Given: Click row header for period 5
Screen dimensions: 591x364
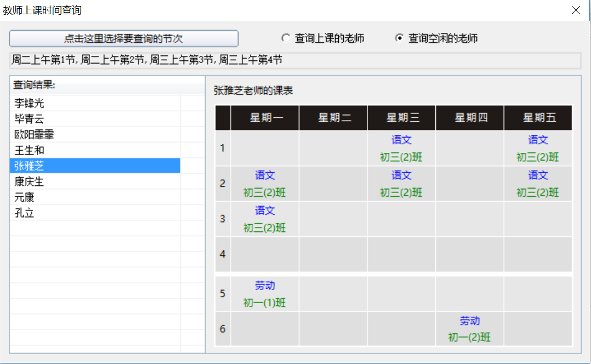Looking at the screenshot, I should click(223, 294).
